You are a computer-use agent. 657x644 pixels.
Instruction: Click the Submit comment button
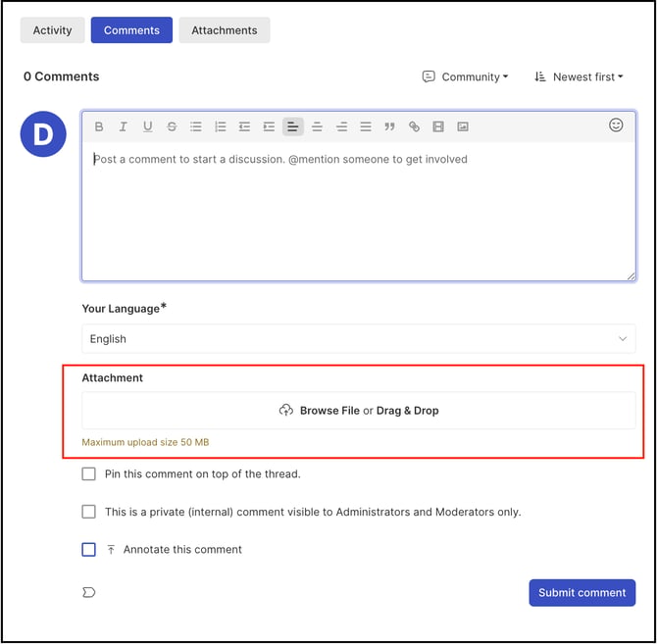582,592
